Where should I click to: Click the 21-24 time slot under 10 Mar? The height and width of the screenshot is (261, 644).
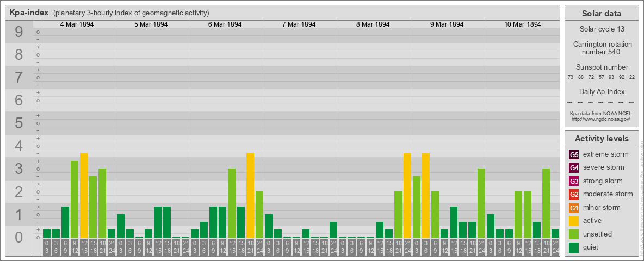coord(555,247)
